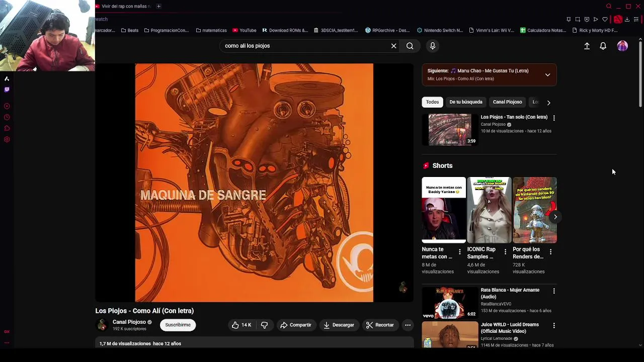
Task: Add page to bookmarks with heart icon
Action: click(605, 19)
